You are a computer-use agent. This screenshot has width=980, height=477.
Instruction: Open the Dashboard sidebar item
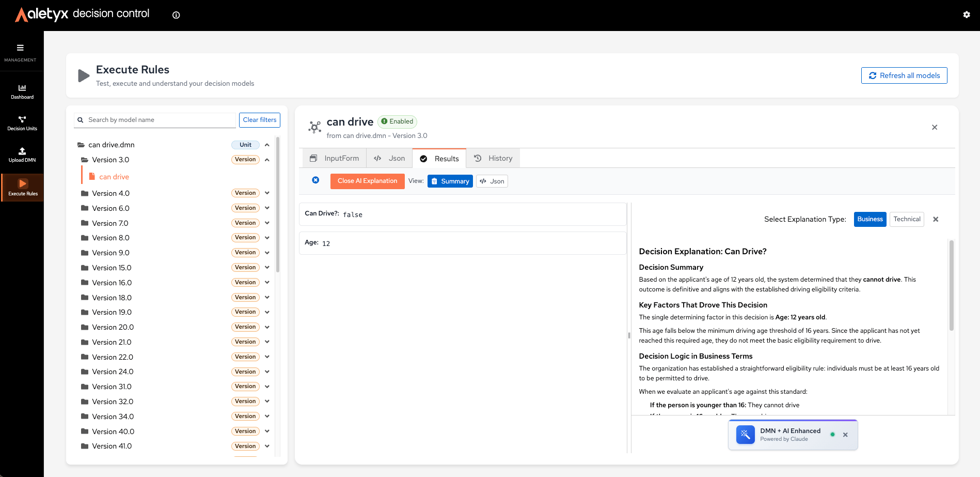pos(22,91)
